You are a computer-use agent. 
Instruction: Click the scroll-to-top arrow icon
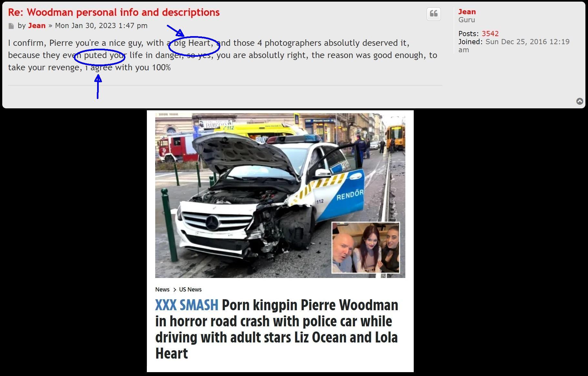tap(580, 101)
